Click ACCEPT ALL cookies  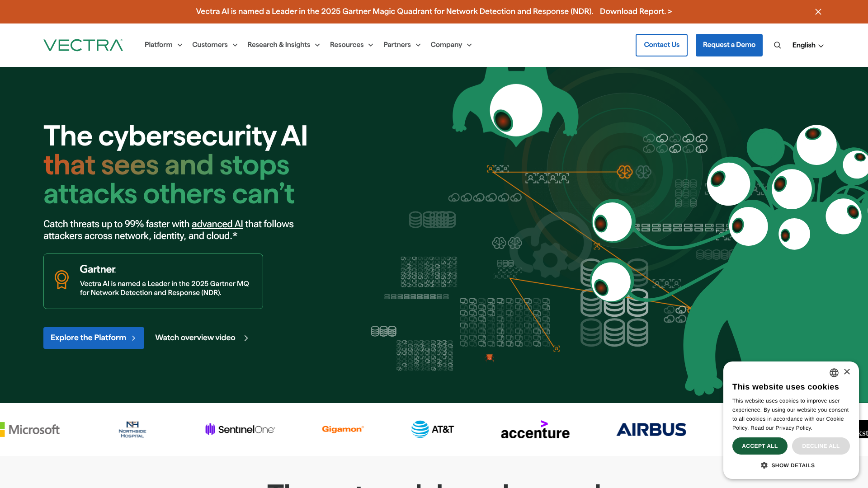[x=759, y=446]
